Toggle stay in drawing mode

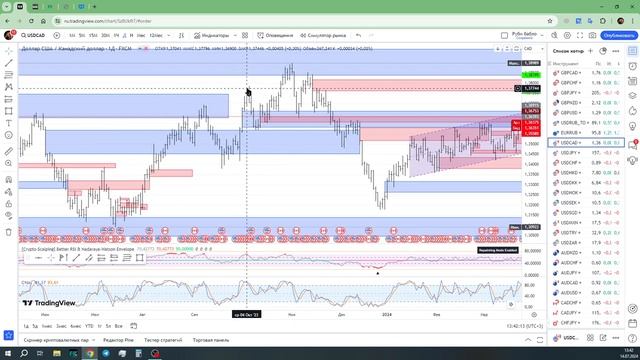point(9,192)
